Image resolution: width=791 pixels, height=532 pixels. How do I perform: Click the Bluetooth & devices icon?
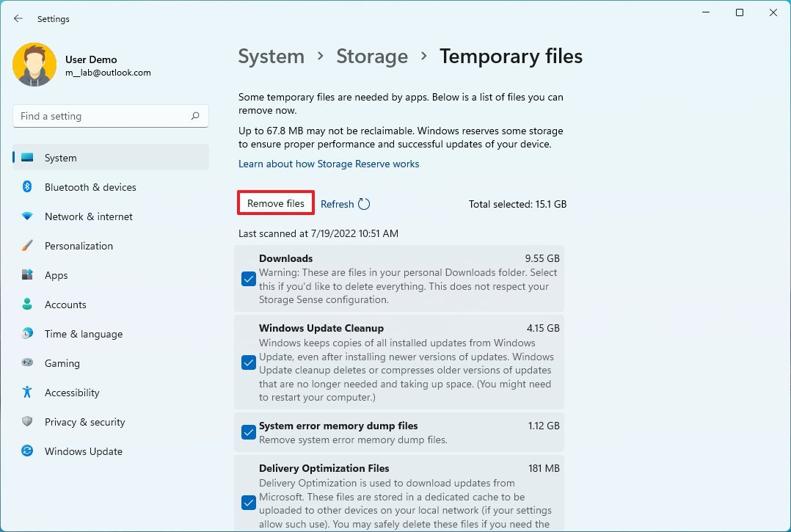(x=27, y=187)
